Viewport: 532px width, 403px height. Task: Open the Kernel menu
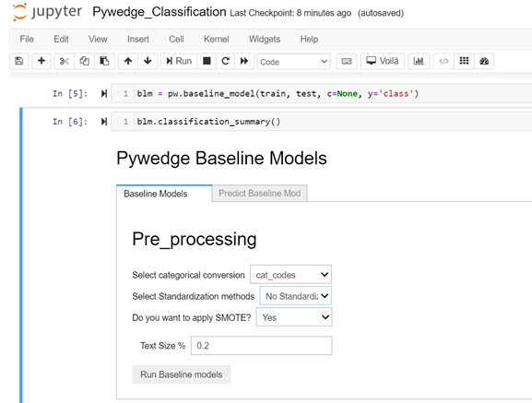[x=216, y=40]
